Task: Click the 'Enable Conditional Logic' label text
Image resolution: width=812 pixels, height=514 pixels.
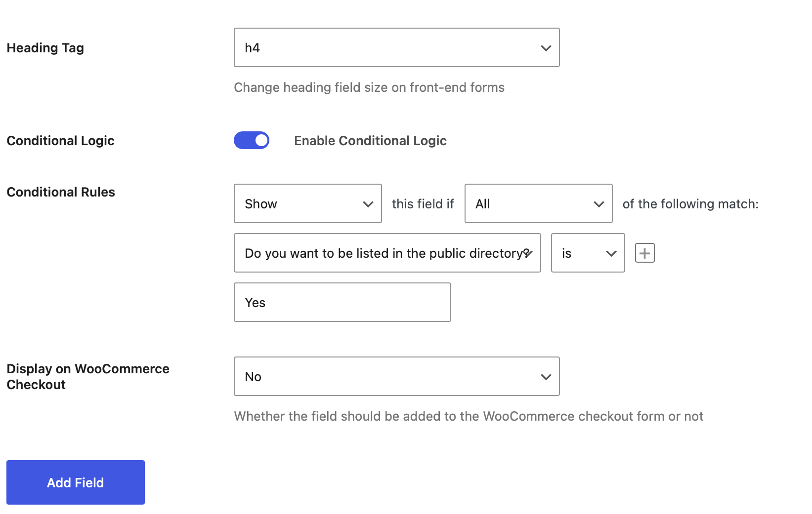Action: pyautogui.click(x=370, y=141)
